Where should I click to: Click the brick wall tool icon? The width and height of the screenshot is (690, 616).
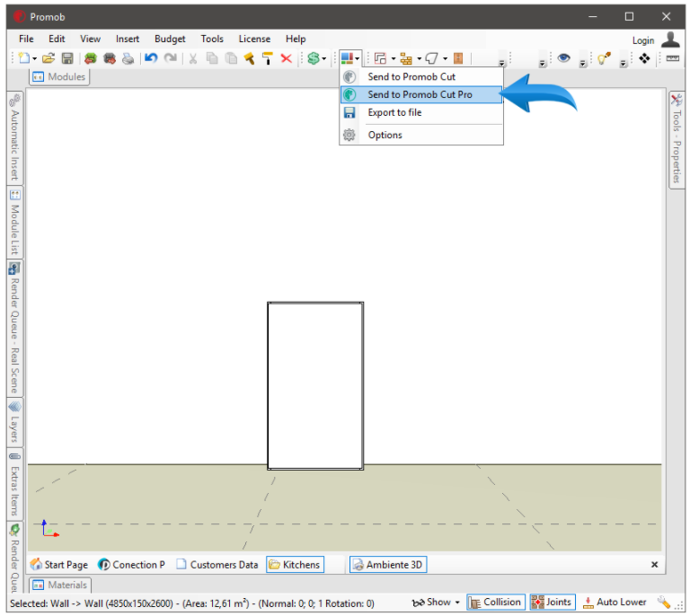click(x=406, y=58)
